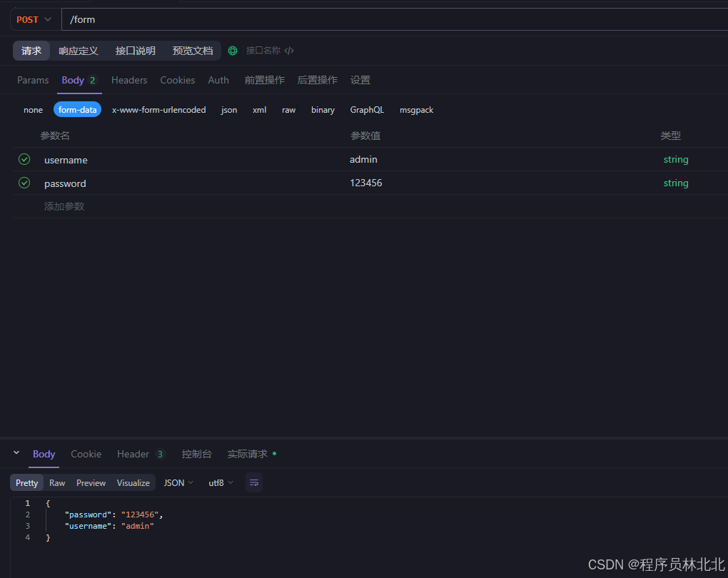The image size is (728, 578).
Task: Click the "password" key in response JSON
Action: coord(89,514)
